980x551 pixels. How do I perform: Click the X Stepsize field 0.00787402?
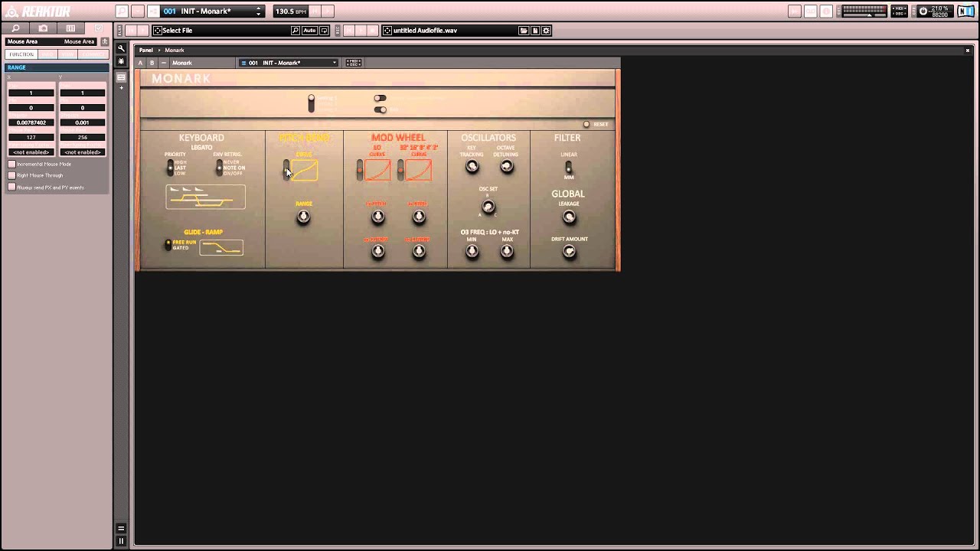click(31, 122)
